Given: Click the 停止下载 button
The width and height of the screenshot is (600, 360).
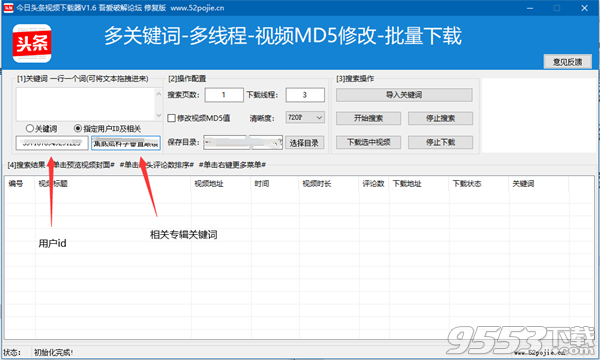Looking at the screenshot, I should tap(440, 142).
